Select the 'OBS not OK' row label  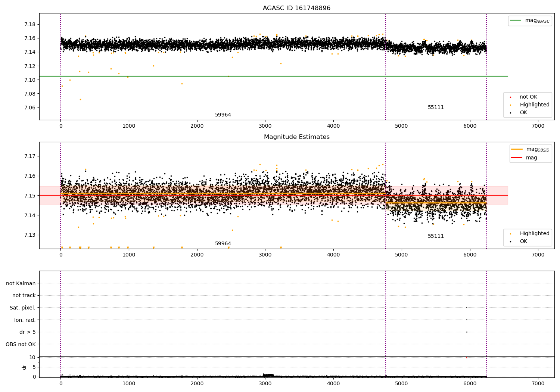coord(21,344)
